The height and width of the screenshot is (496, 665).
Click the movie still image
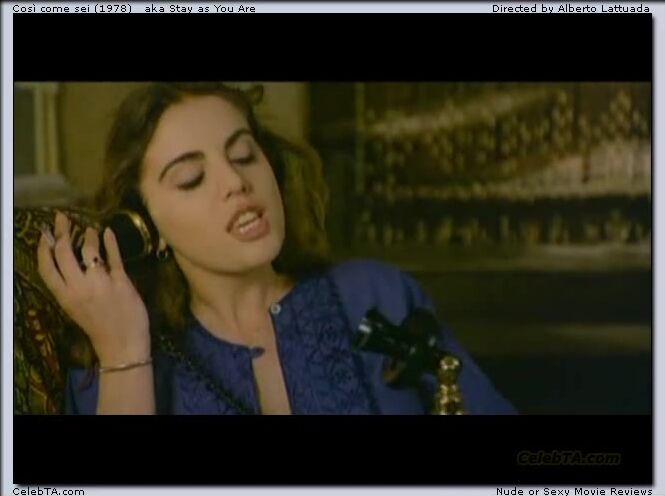click(x=332, y=249)
